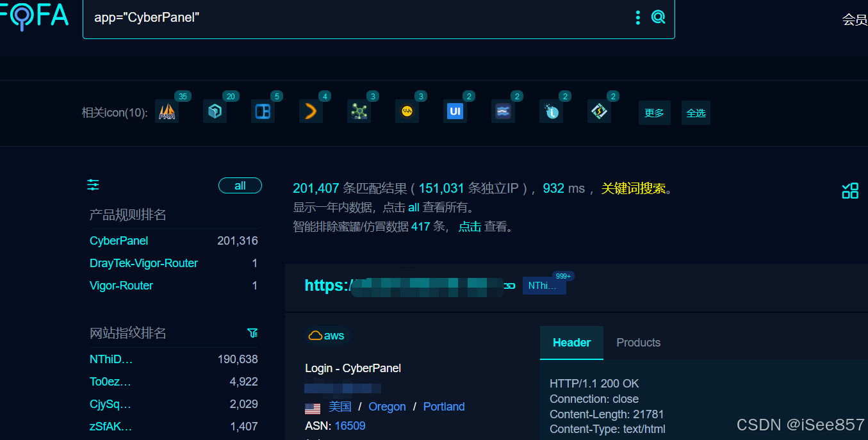Click the 全选 select-all button
The height and width of the screenshot is (440, 868).
pyautogui.click(x=696, y=113)
